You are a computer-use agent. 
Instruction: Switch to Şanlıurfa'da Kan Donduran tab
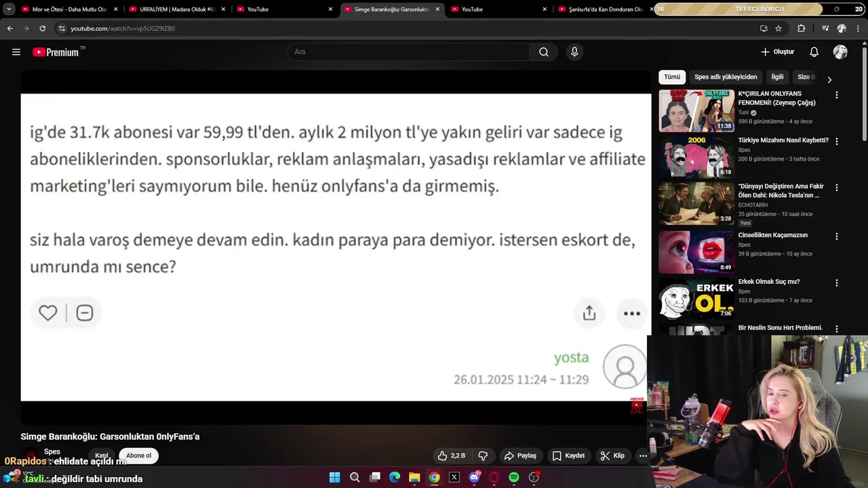coord(601,9)
